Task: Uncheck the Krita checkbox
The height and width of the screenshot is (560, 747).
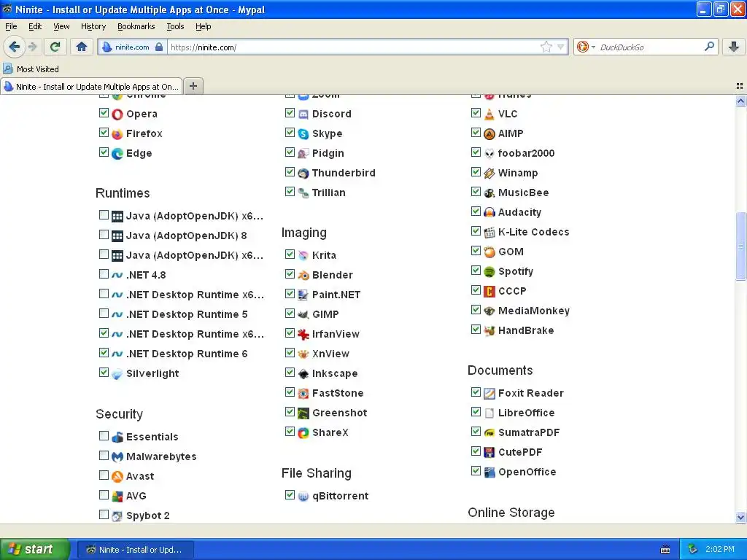Action: coord(290,254)
